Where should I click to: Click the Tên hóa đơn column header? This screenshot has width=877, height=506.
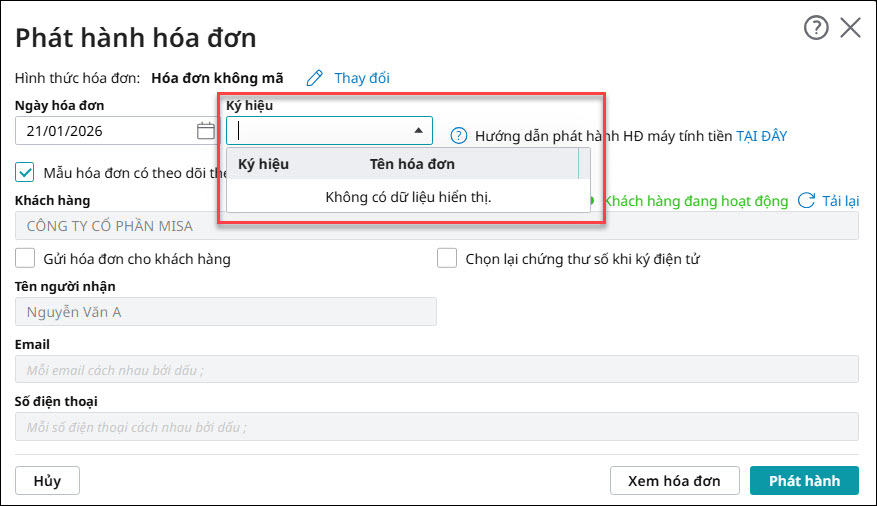[x=412, y=164]
